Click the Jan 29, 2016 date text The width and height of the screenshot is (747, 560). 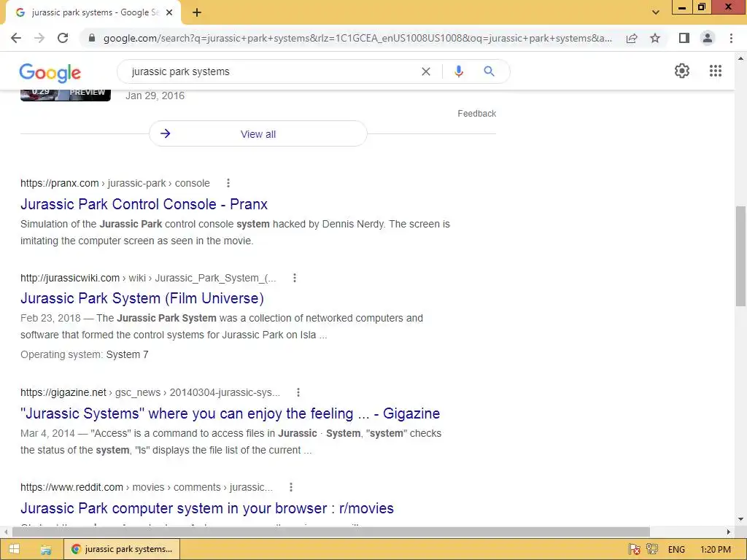[155, 96]
